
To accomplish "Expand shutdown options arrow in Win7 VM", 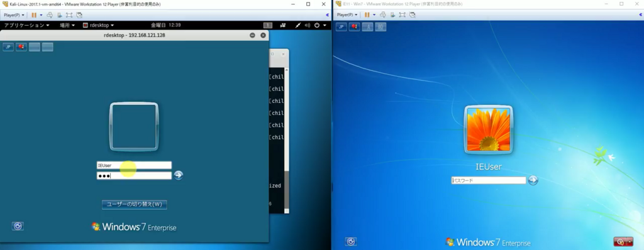I will click(630, 241).
